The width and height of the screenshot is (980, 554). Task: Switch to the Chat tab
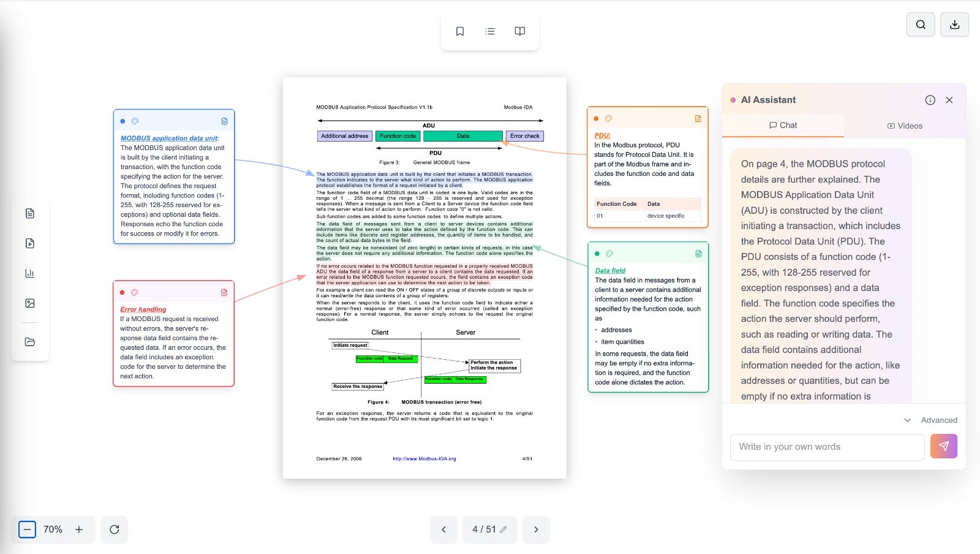783,125
